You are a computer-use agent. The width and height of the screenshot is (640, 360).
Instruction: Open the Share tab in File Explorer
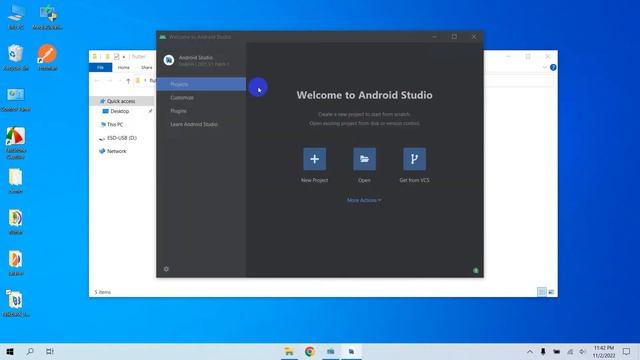[x=147, y=67]
